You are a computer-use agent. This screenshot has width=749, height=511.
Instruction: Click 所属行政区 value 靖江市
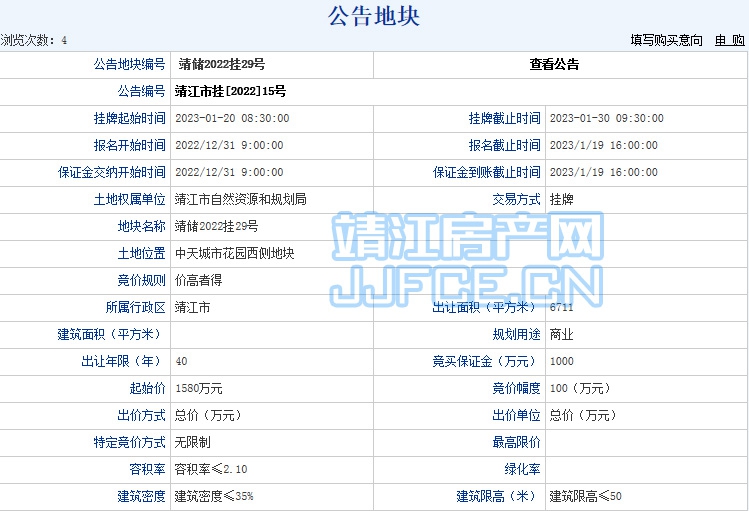193,307
